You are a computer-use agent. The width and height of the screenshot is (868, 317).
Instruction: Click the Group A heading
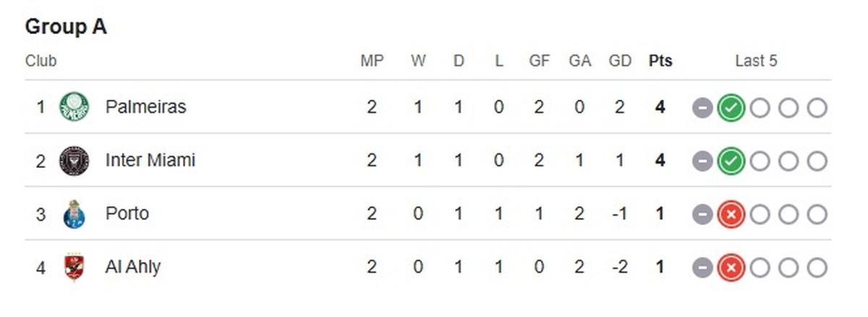pos(66,28)
